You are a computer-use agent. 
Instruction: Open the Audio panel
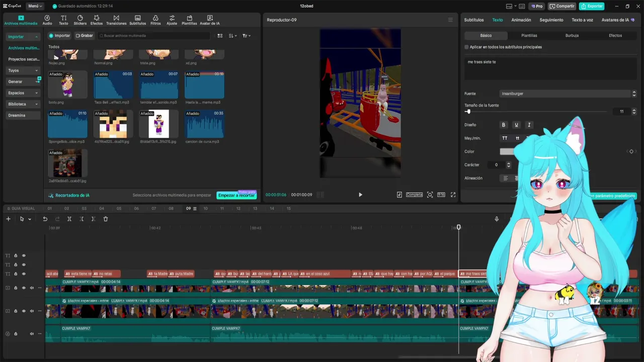47,20
